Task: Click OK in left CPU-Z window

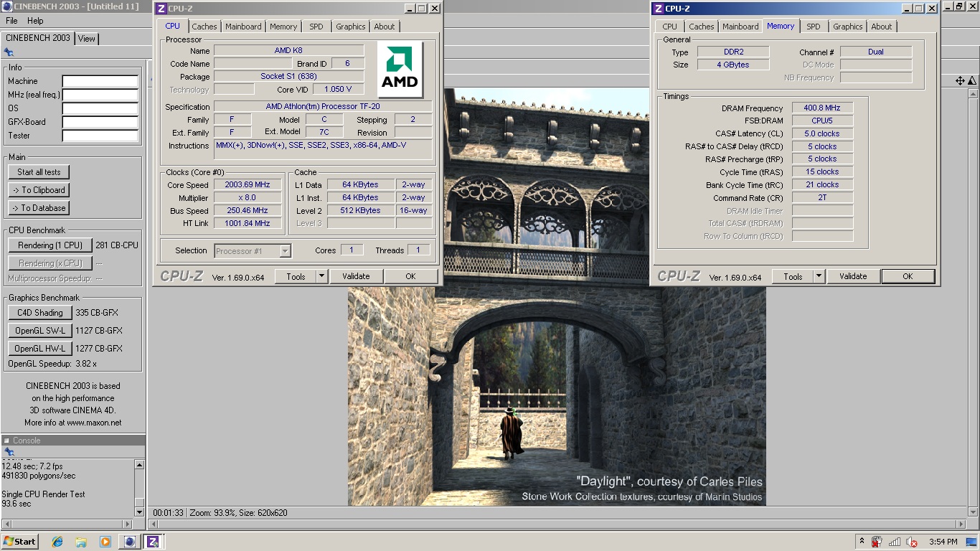Action: point(410,276)
